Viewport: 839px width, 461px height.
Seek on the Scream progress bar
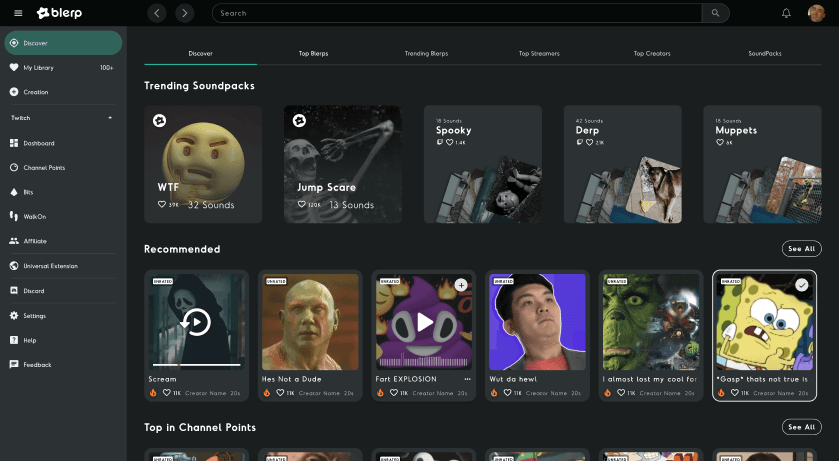[196, 365]
